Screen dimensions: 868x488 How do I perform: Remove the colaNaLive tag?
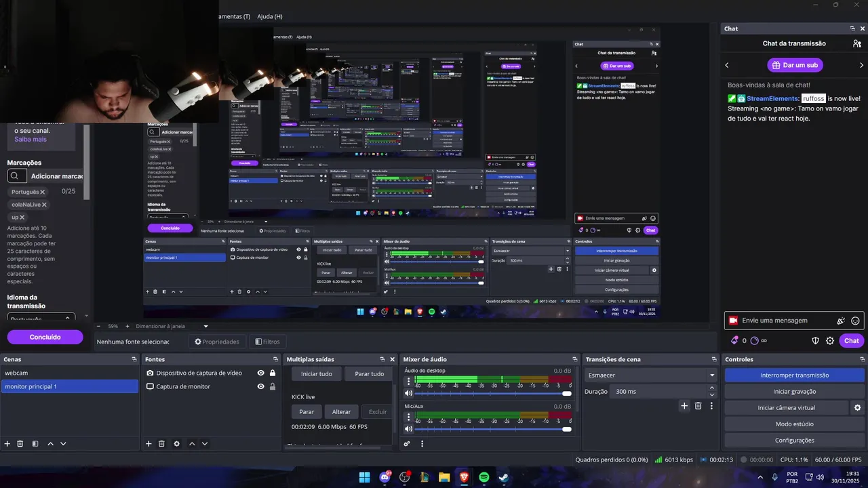click(44, 205)
